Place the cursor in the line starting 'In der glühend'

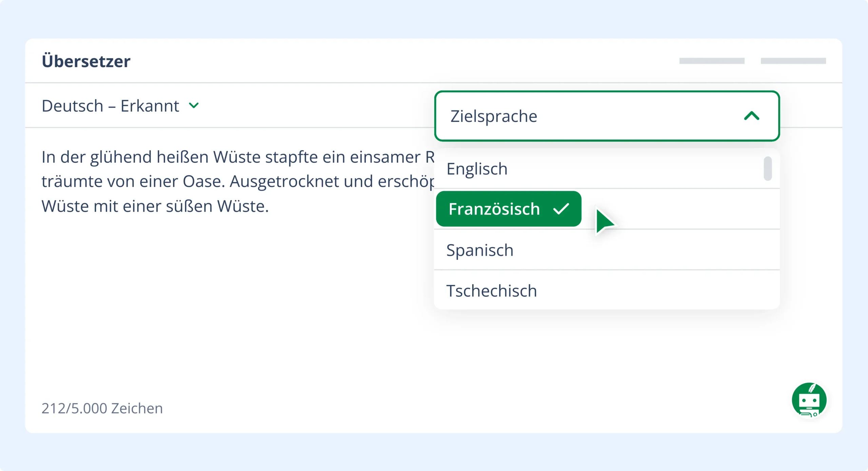coord(237,157)
